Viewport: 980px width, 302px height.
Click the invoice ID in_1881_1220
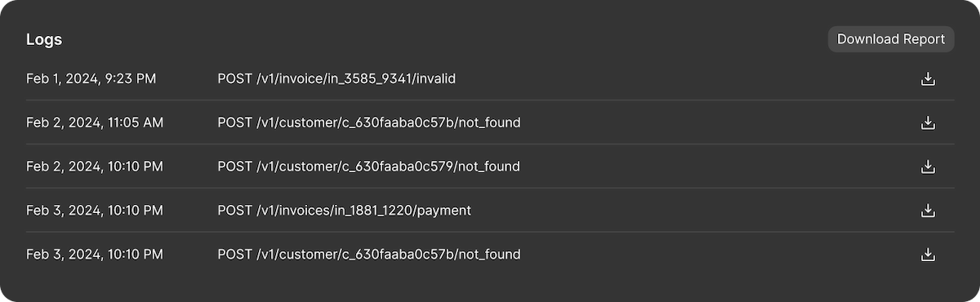tap(375, 211)
